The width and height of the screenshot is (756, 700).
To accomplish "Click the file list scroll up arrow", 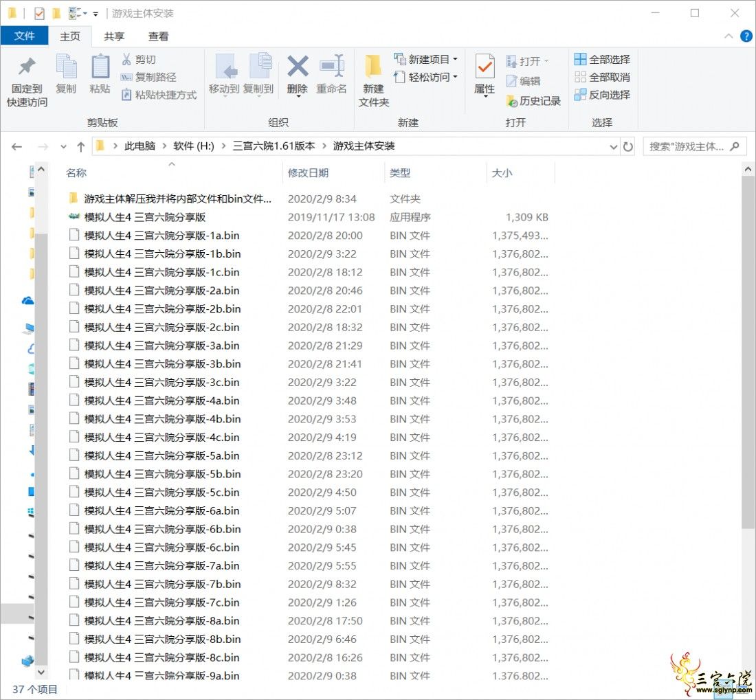I will [748, 169].
